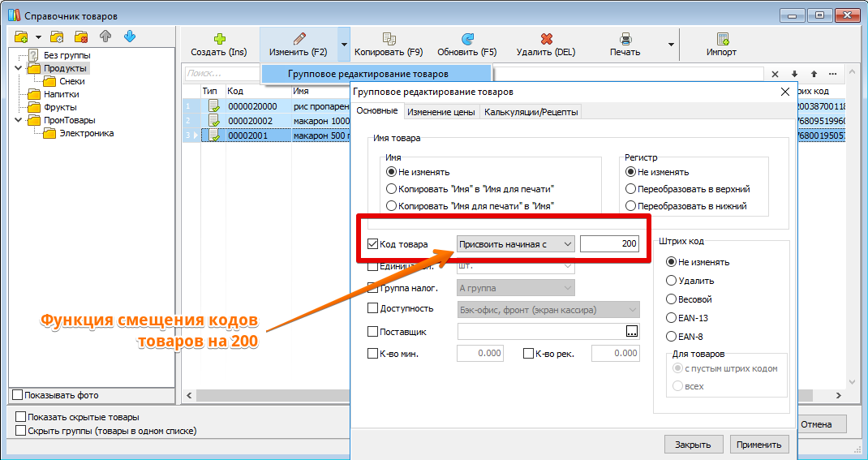Click Копировать (F9) toolbar icon
868x460 pixels.
click(389, 39)
